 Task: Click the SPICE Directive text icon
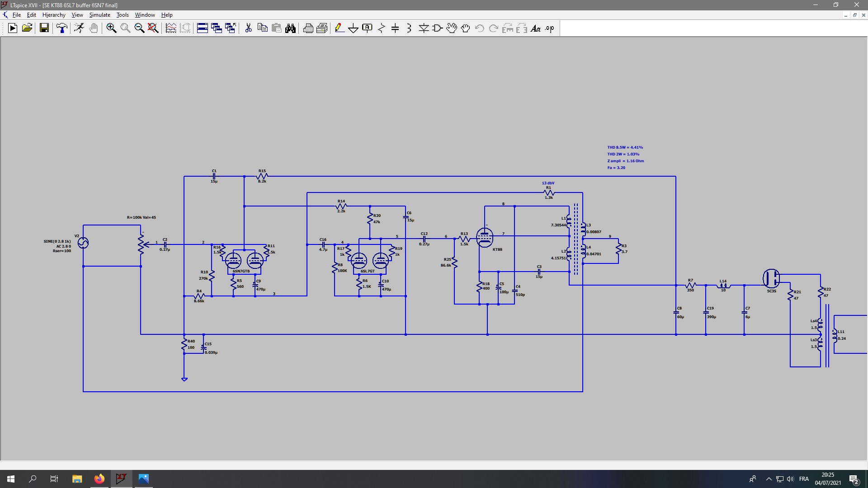(548, 28)
